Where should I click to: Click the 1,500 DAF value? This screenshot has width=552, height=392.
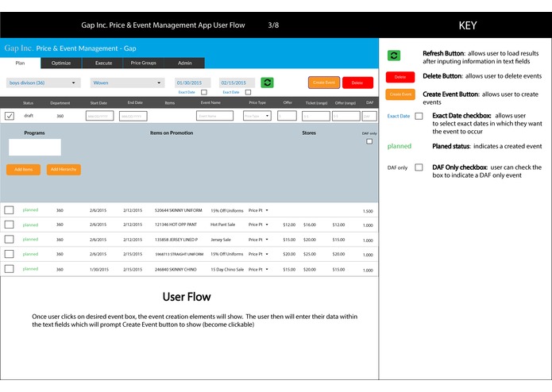click(368, 211)
